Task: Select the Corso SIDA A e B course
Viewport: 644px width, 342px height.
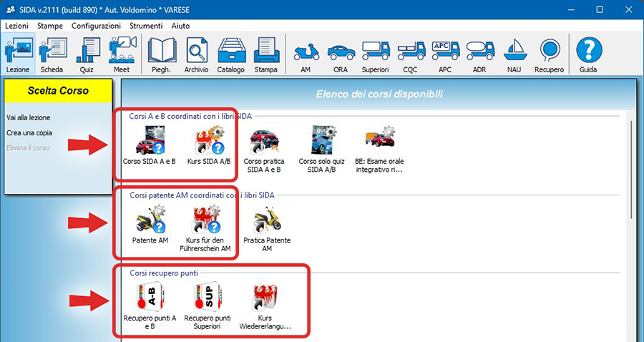Action: pyautogui.click(x=149, y=147)
